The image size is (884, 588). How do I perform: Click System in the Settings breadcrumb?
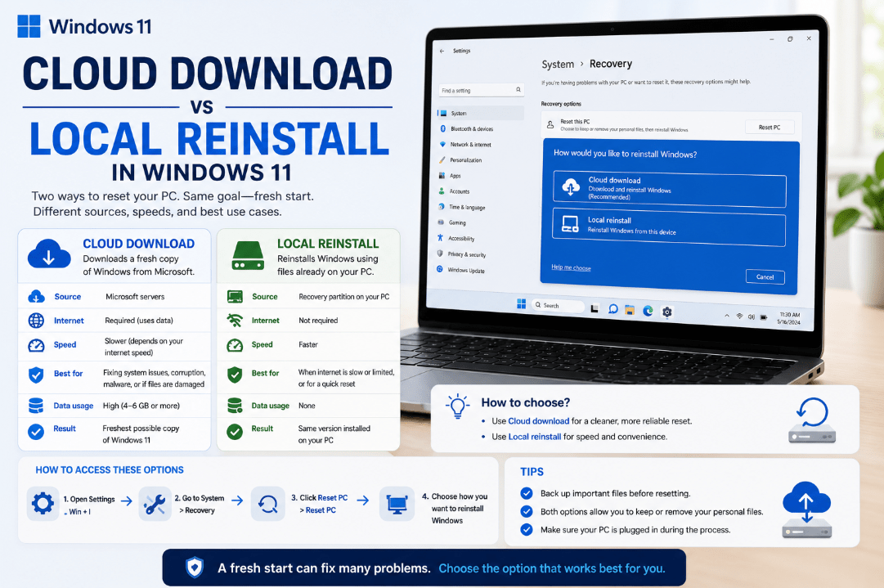point(558,65)
